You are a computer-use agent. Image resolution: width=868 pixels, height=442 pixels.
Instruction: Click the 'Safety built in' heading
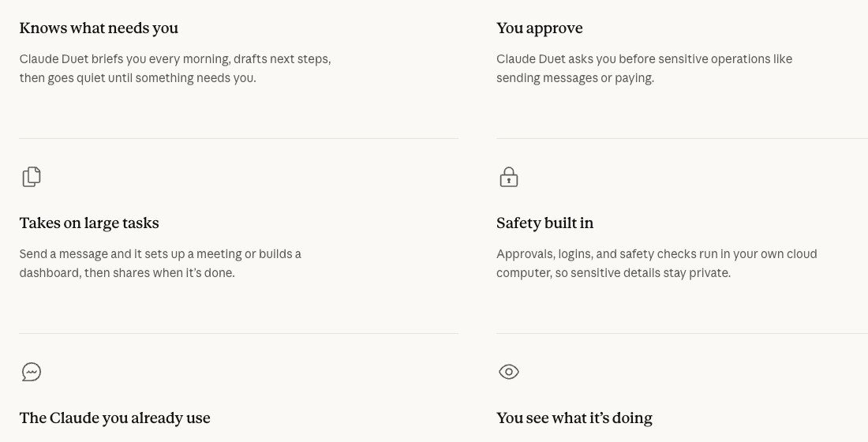coord(544,223)
